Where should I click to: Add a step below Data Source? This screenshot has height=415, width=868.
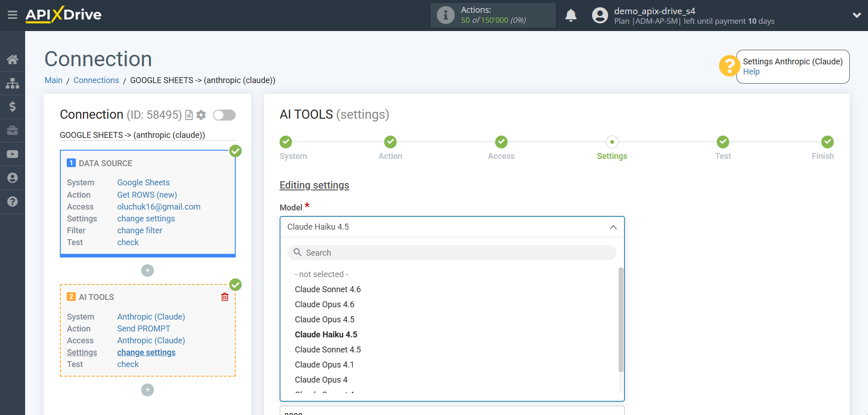148,271
